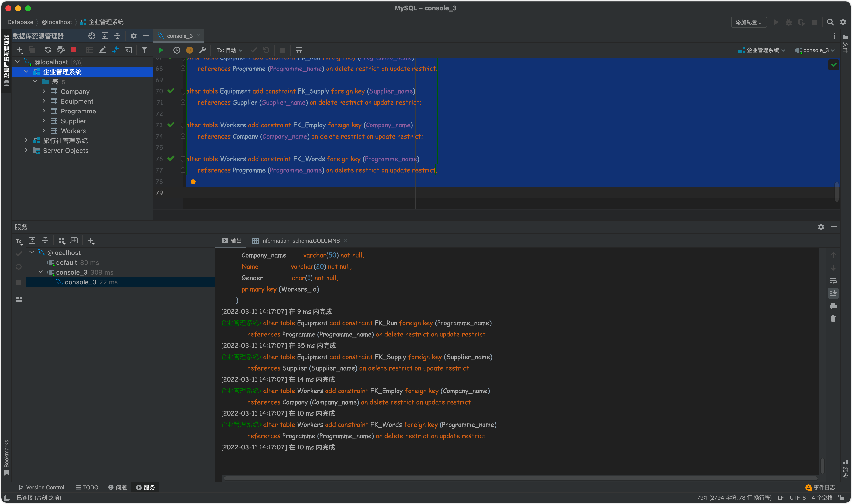Print the output console
Screen dimensions: 852x504
tap(833, 306)
